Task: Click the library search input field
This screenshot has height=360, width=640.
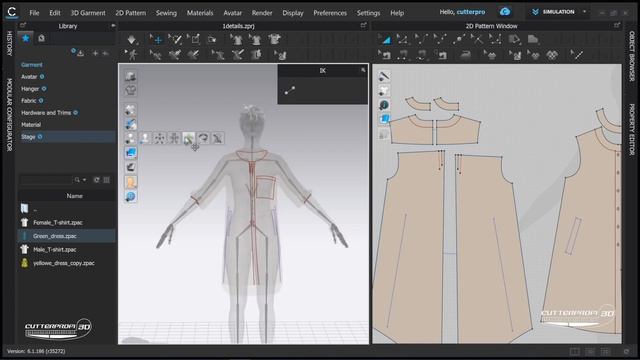Action: click(x=46, y=180)
